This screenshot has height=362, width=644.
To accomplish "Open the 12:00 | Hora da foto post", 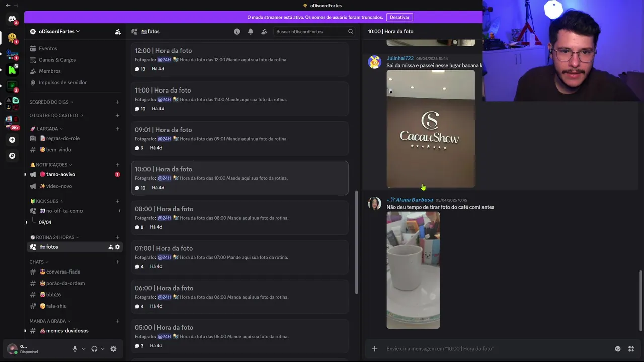I will 239,59.
